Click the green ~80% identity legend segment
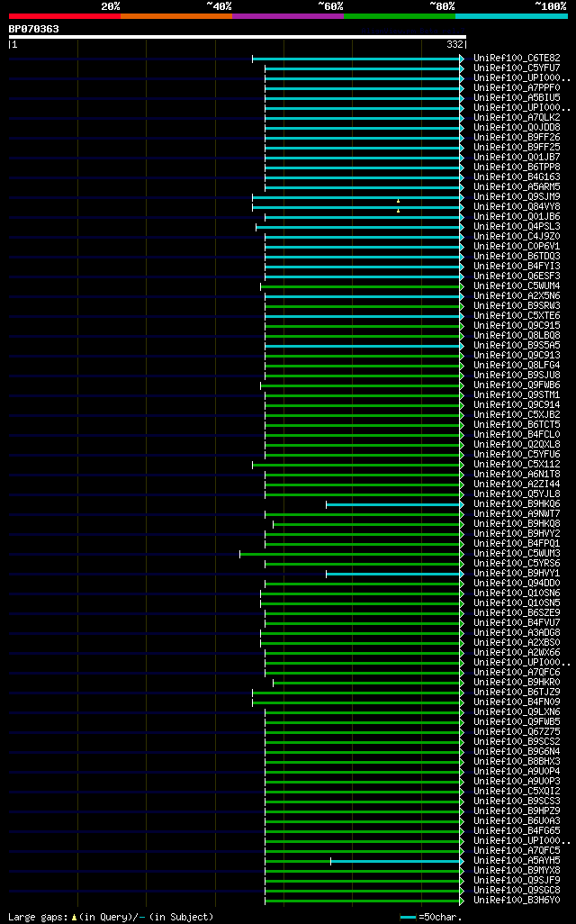Screen dimensions: 576x924 pos(400,16)
